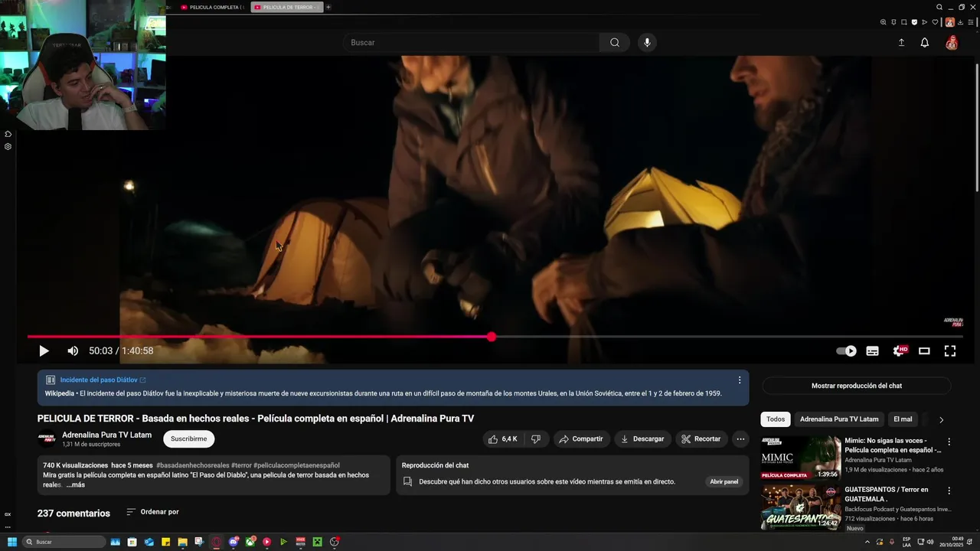Image resolution: width=980 pixels, height=551 pixels.
Task: Open the Ordenar por comments sort dropdown
Action: pos(152,512)
